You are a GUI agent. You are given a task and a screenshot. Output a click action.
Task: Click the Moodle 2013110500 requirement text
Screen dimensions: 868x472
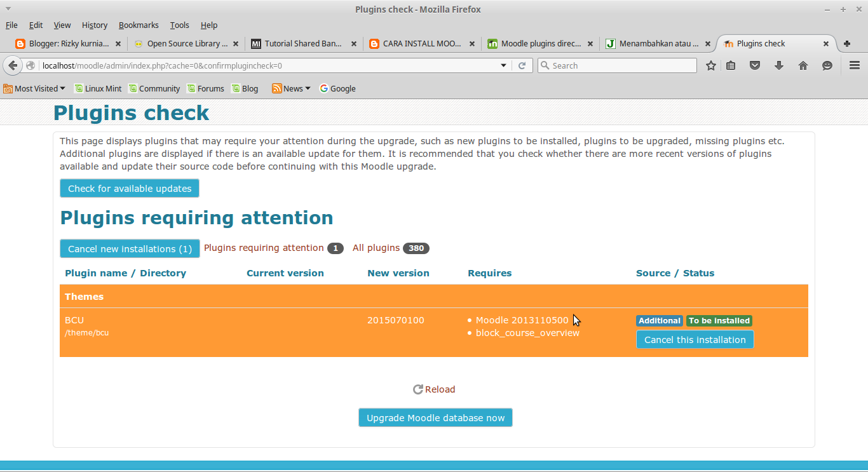coord(522,320)
